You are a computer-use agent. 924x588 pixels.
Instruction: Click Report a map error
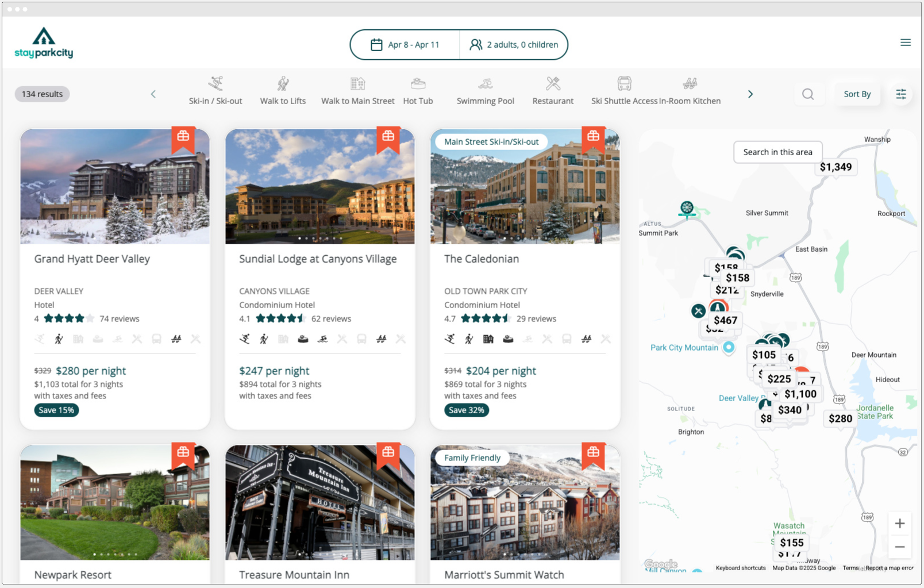point(889,568)
